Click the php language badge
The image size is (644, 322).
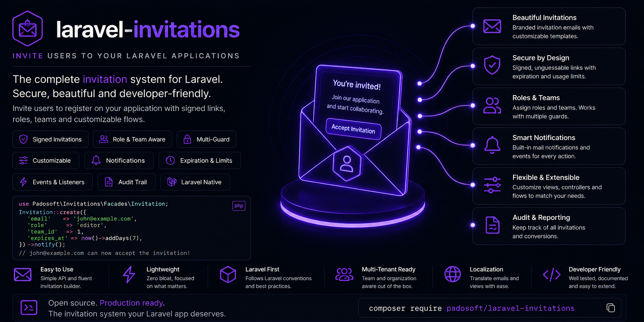click(239, 206)
